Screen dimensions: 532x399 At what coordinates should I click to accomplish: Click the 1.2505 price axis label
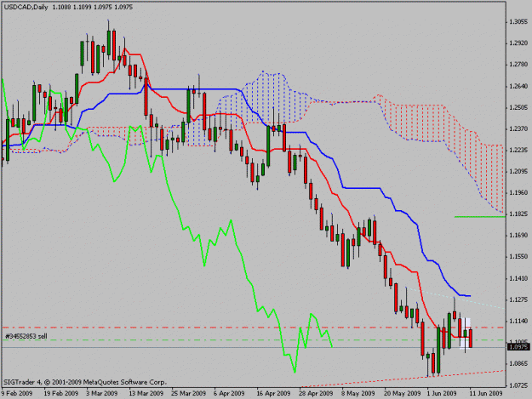[518, 108]
